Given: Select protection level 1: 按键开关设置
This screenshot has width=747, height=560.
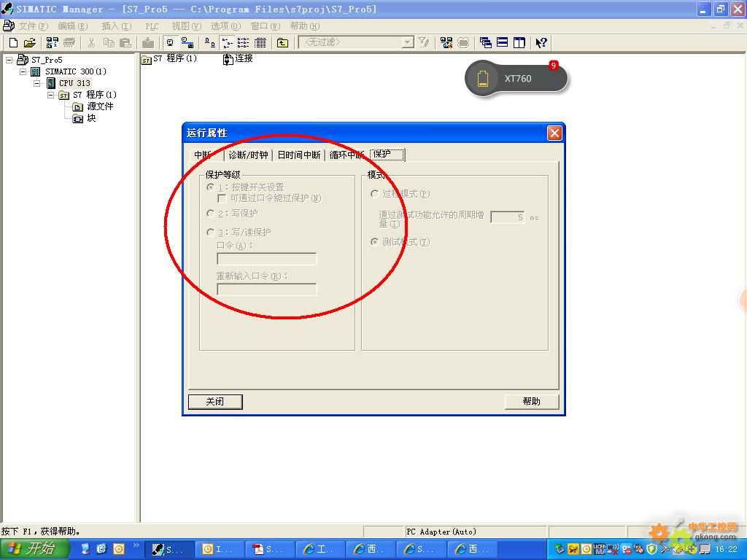Looking at the screenshot, I should click(210, 187).
